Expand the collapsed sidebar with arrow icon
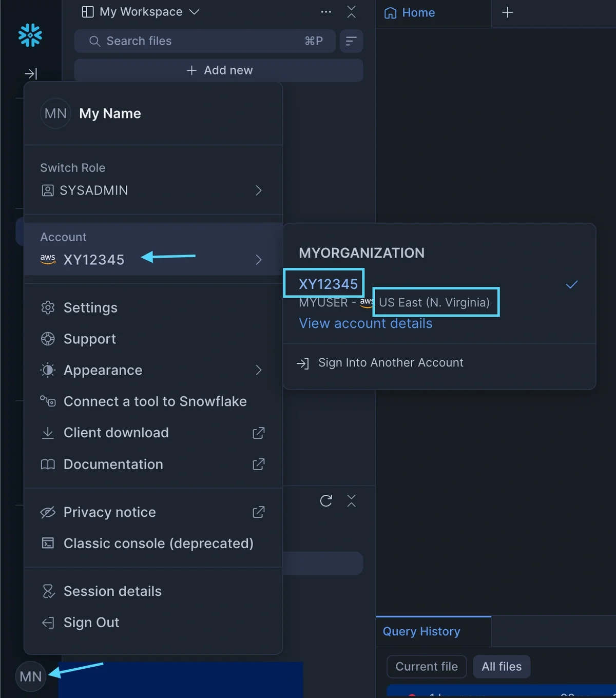Viewport: 616px width, 698px height. point(31,74)
